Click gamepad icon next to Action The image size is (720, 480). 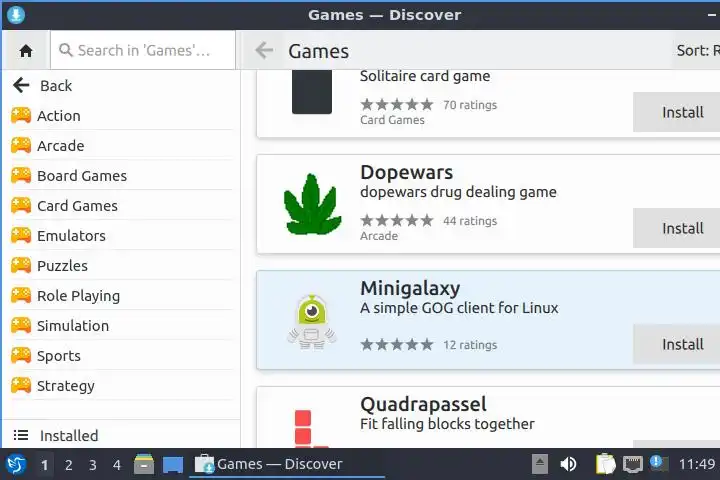(x=21, y=115)
